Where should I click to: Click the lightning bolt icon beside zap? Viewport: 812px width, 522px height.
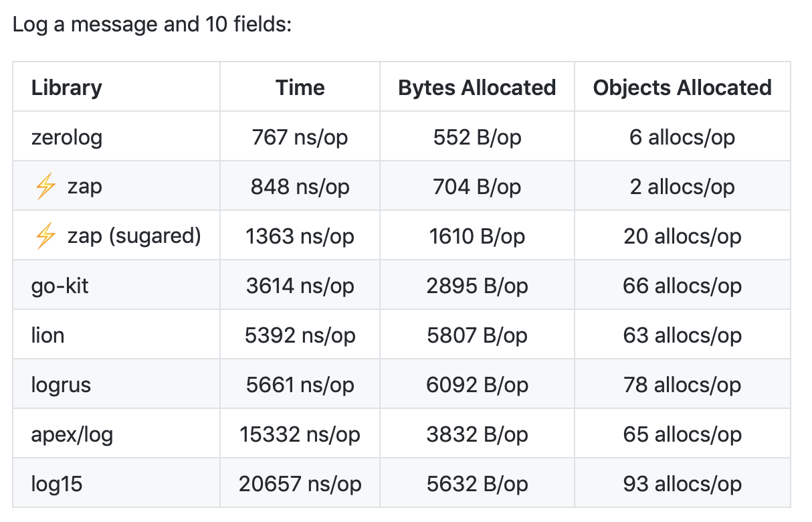tap(45, 187)
